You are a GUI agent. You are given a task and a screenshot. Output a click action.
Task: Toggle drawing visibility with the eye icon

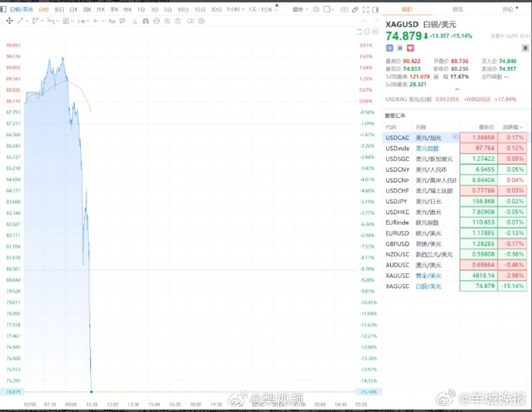(x=157, y=21)
